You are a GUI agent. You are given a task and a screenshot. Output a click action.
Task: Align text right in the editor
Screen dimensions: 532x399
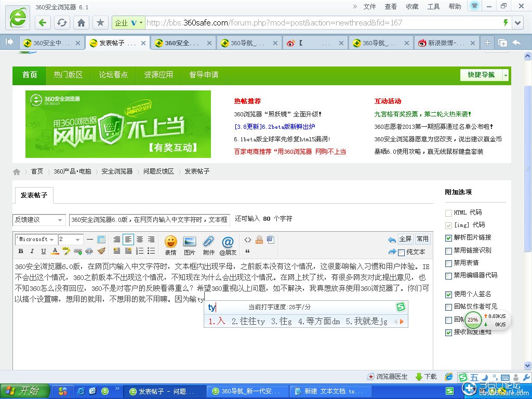[x=151, y=239]
